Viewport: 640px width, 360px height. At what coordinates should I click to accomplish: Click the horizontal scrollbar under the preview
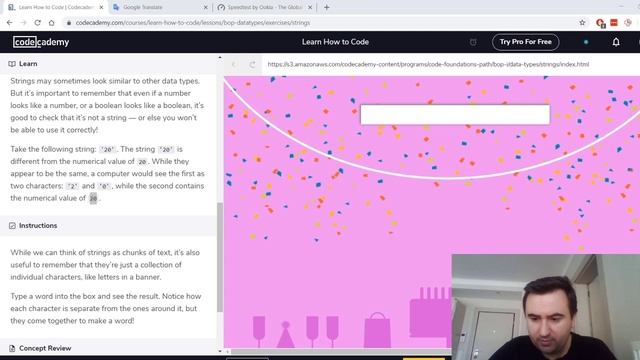[341, 351]
